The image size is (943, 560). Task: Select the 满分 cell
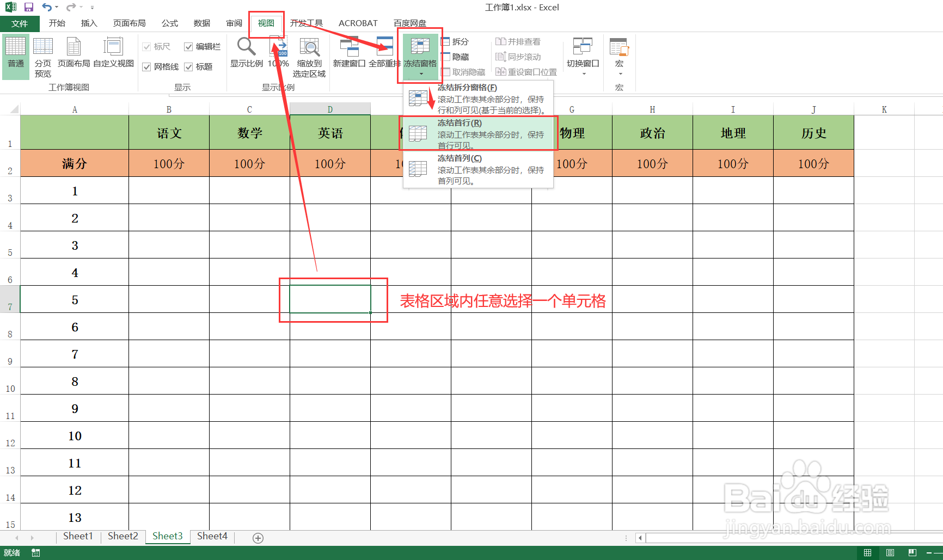click(x=75, y=163)
